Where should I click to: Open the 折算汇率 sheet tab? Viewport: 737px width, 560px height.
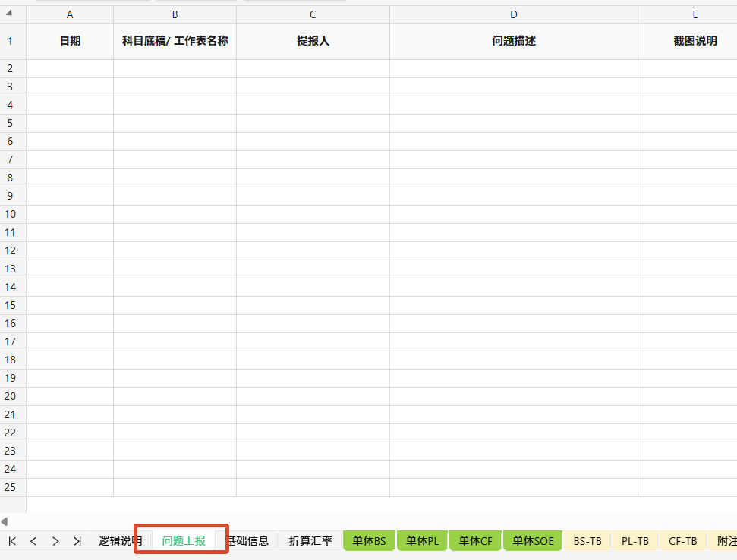pyautogui.click(x=310, y=541)
